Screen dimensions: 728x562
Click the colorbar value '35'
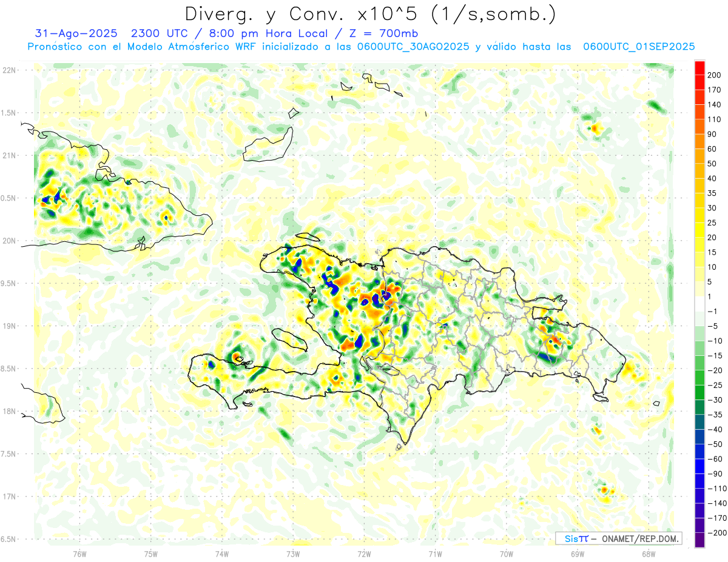coord(712,193)
